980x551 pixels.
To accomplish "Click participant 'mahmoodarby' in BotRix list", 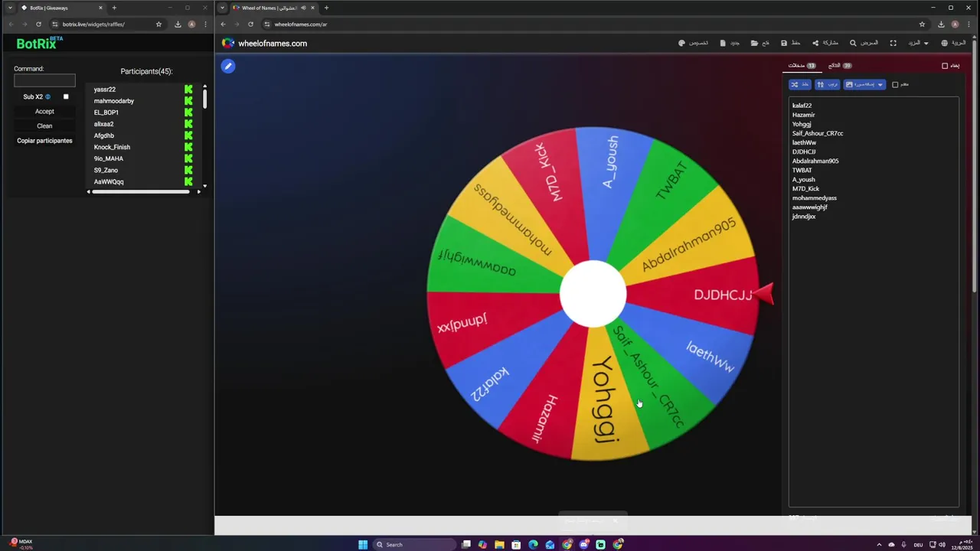I will [x=114, y=101].
